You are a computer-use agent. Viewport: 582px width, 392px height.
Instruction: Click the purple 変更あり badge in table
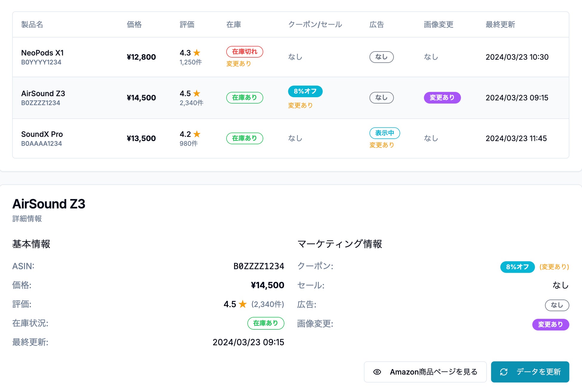(442, 98)
